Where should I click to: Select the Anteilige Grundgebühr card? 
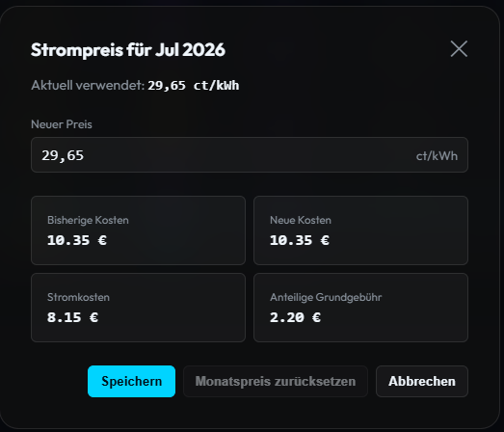(360, 308)
